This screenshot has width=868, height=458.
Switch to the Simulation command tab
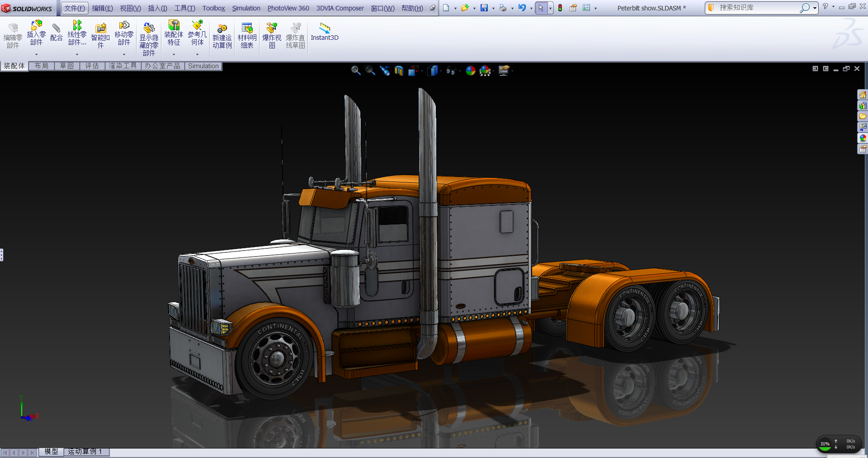(203, 66)
